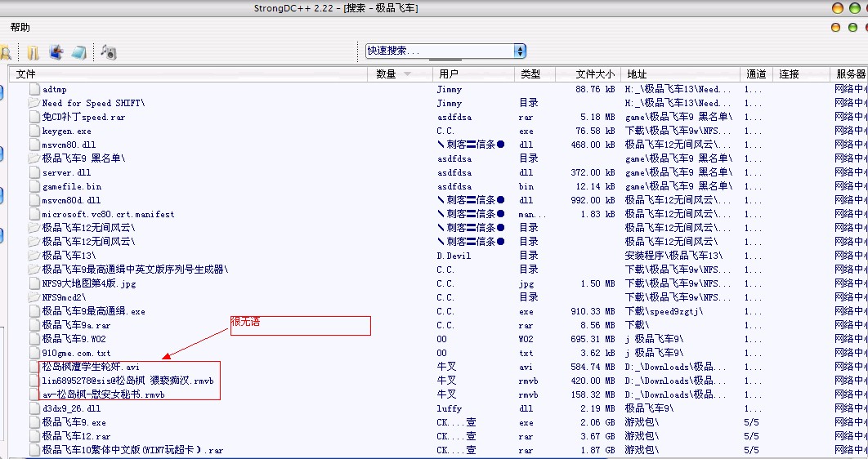
Task: Click the file icon beside NFS9大地图第4版.jpg
Action: point(34,283)
